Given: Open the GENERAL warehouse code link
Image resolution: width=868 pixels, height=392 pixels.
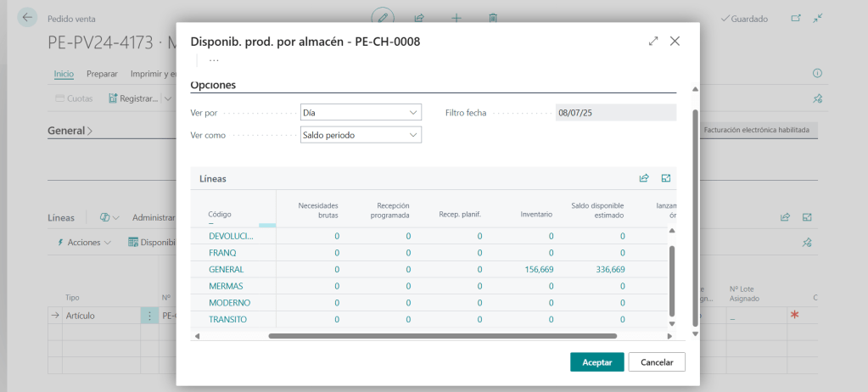Looking at the screenshot, I should tap(226, 269).
